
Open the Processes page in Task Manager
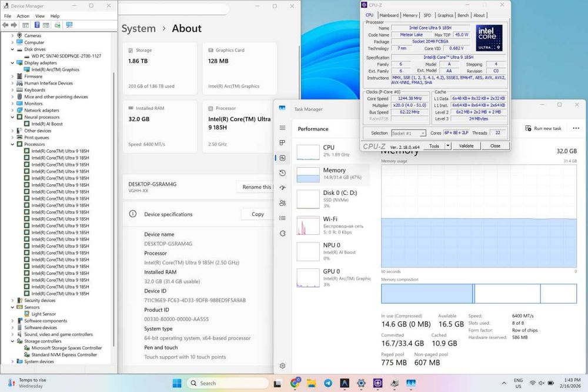click(282, 143)
